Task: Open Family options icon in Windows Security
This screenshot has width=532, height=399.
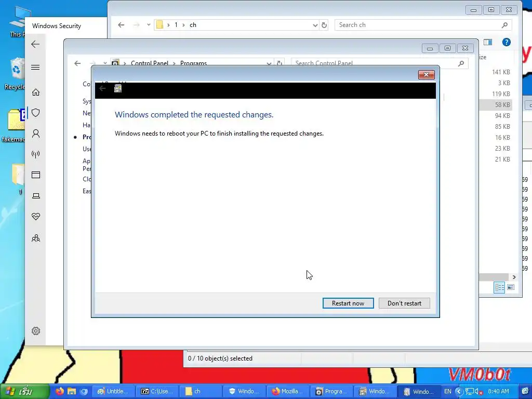Action: [36, 238]
